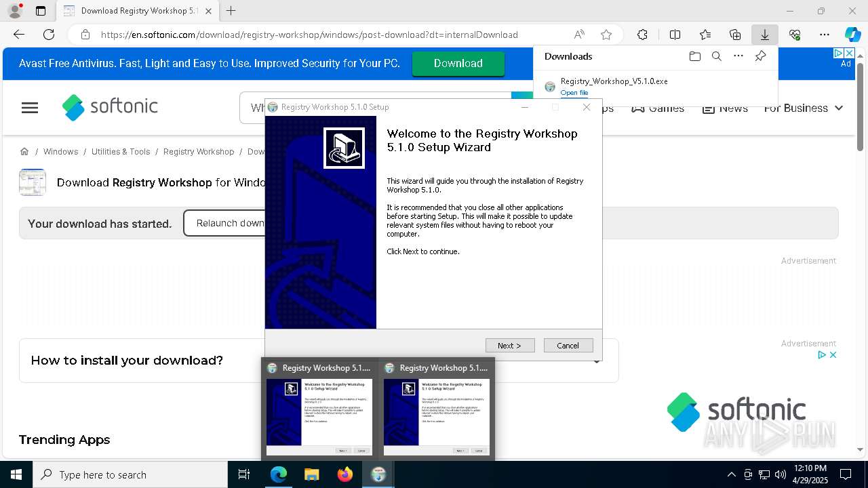Click the Edge downloads toolbar icon
Screen dimensions: 868x488
coord(764,35)
